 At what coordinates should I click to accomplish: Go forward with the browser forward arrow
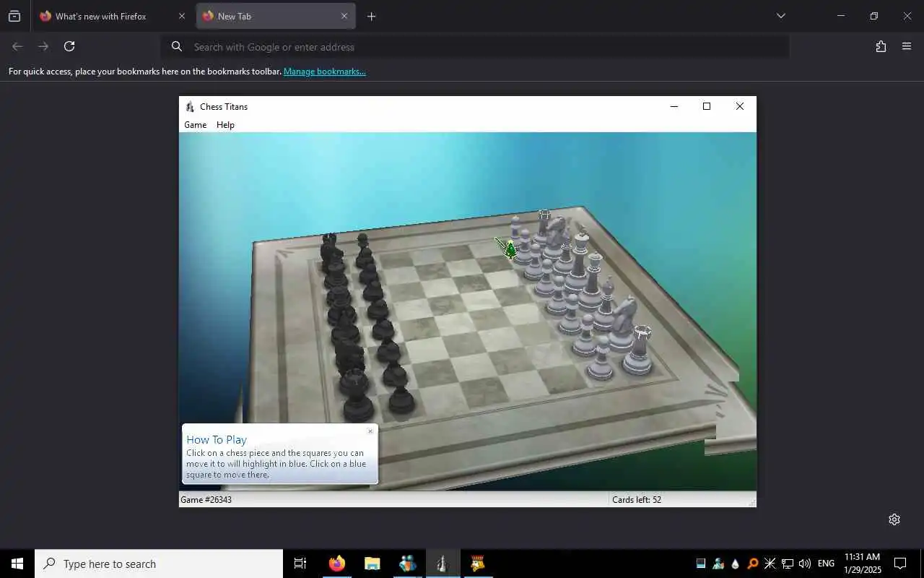[43, 46]
